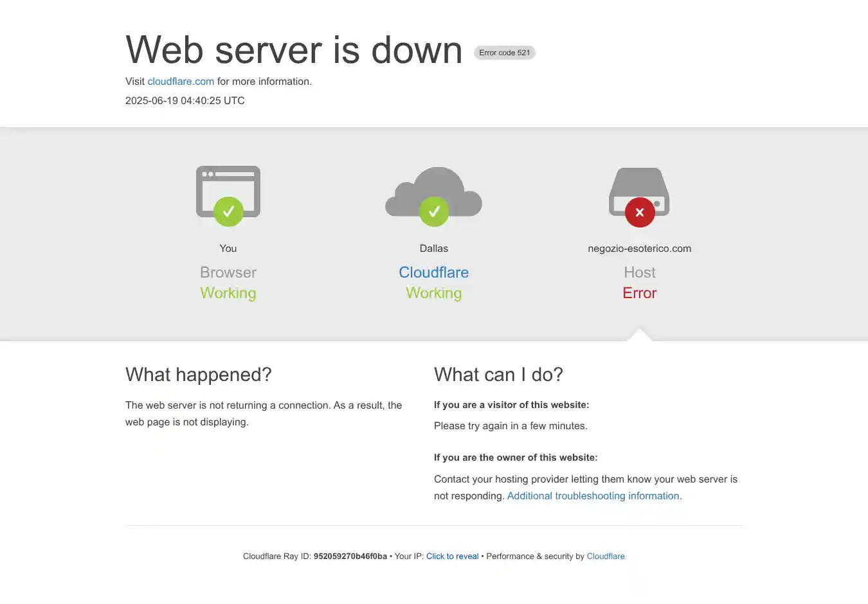
Task: Click the red X error badge on the server
Action: (640, 212)
